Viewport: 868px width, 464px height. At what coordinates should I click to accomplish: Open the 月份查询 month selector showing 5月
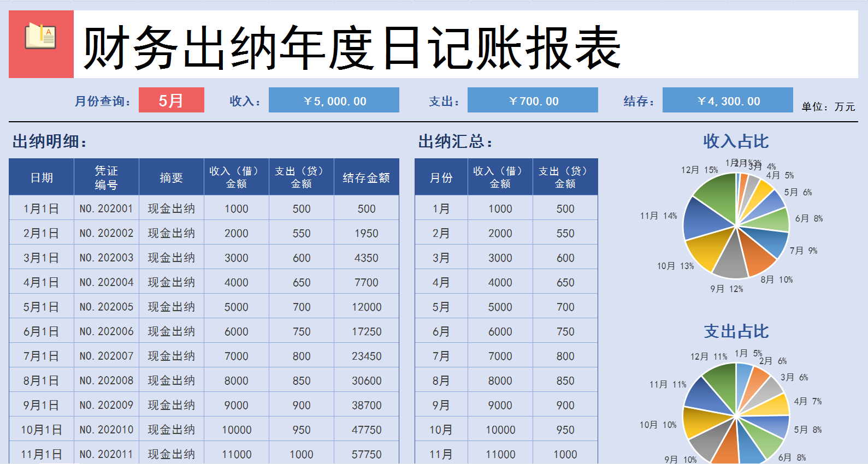[x=172, y=100]
